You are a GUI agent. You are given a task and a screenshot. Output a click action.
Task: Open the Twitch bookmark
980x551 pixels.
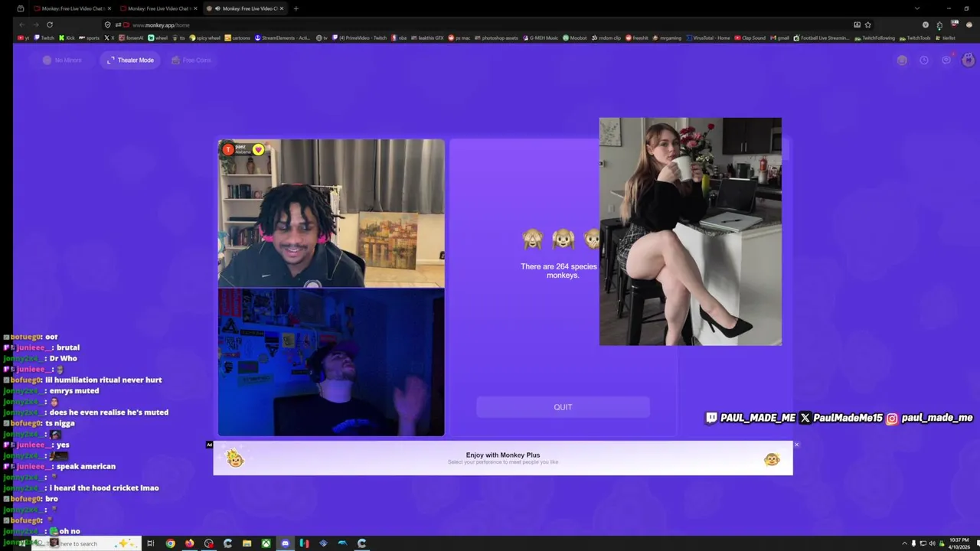pyautogui.click(x=44, y=37)
